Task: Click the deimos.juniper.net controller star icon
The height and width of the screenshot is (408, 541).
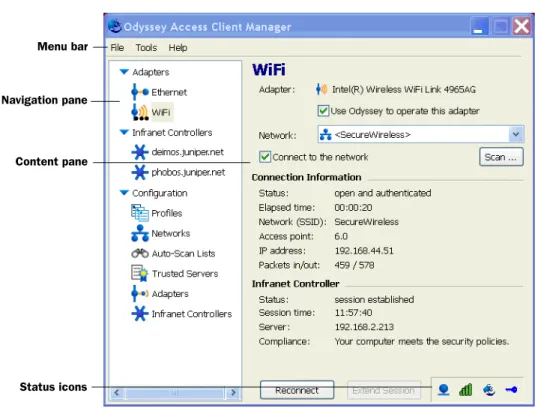Action: coord(140,152)
